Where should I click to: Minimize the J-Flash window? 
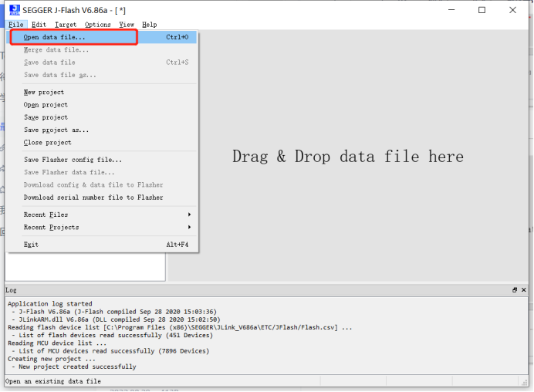[x=451, y=10]
